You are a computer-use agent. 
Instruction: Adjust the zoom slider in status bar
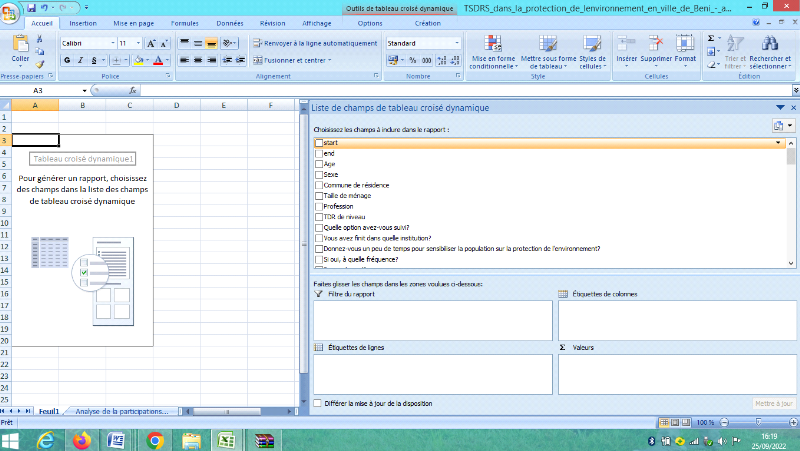[x=757, y=422]
